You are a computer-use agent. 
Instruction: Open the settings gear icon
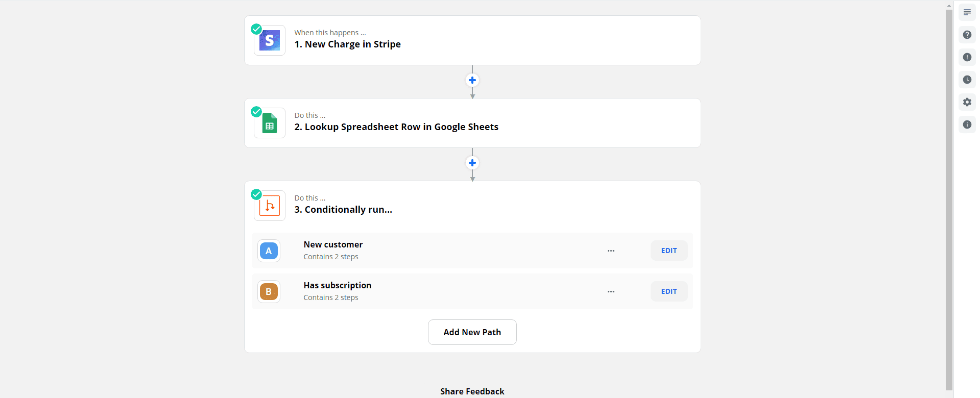967,102
